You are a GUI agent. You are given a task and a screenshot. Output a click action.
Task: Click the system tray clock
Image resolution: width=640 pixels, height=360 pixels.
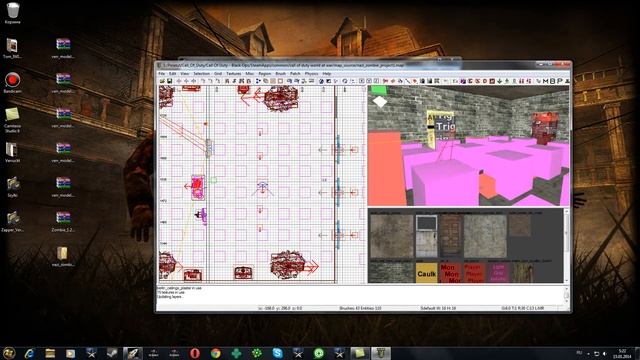click(622, 353)
